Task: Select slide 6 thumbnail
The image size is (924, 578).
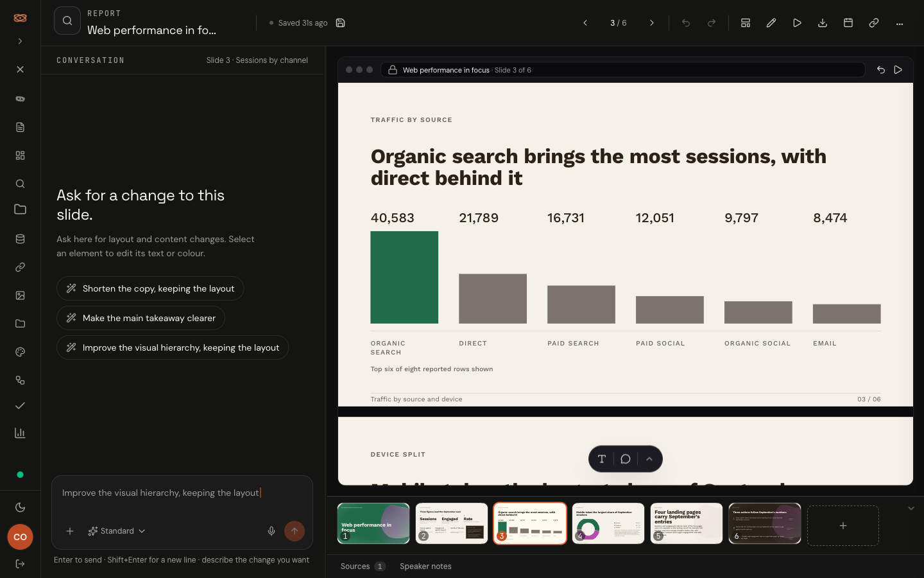Action: click(x=765, y=523)
